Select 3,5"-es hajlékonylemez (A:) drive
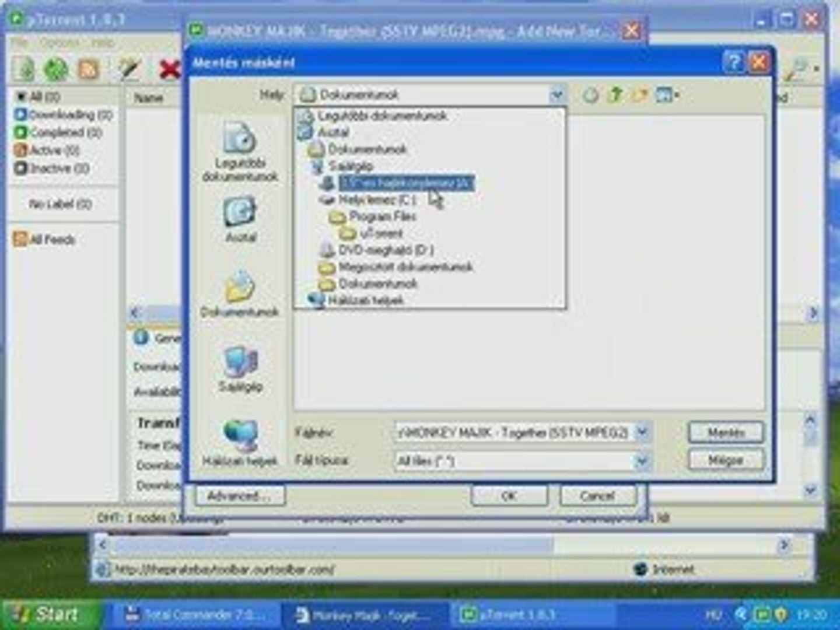Viewport: 840px width, 630px height. (x=406, y=183)
